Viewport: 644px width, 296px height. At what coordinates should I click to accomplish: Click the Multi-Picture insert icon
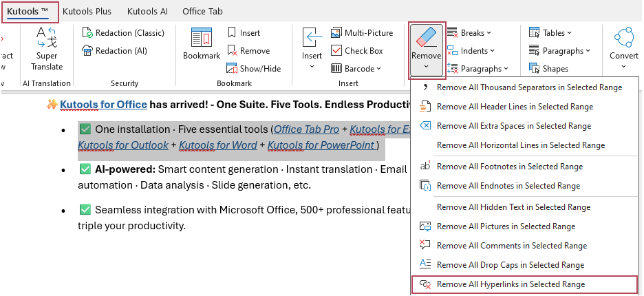click(336, 33)
